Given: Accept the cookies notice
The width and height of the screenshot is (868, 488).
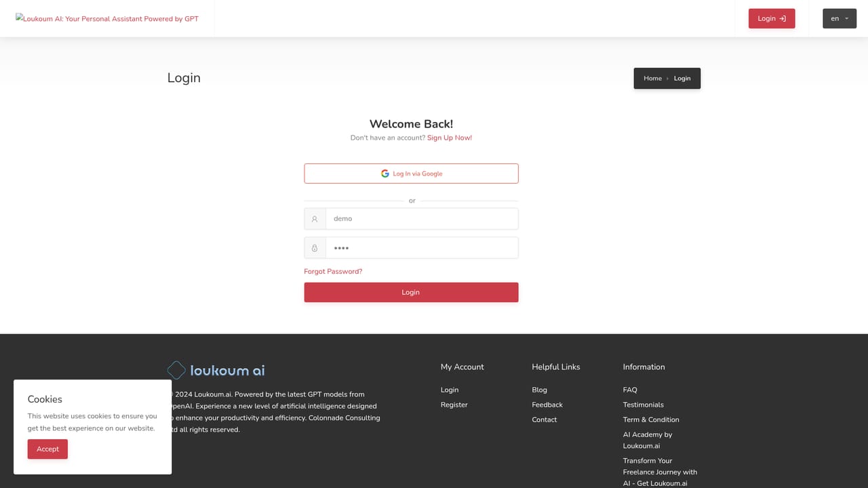Looking at the screenshot, I should pyautogui.click(x=47, y=449).
